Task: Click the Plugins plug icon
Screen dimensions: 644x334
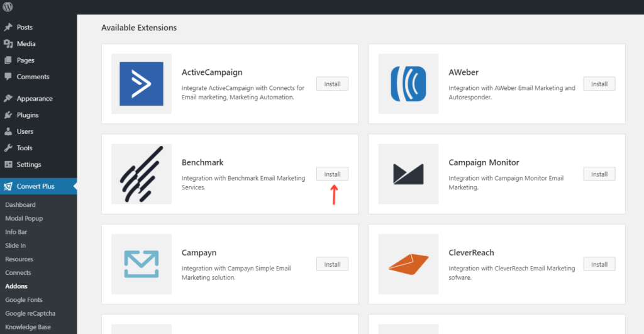Action: pos(8,115)
